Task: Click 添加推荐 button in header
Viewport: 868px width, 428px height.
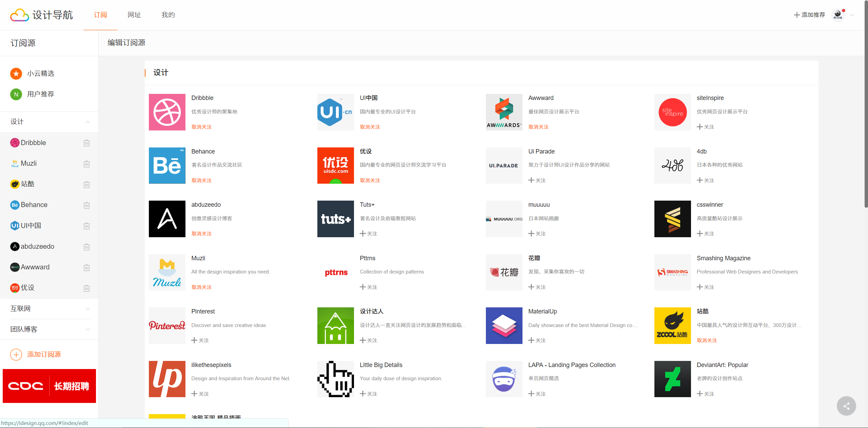Action: click(x=809, y=15)
